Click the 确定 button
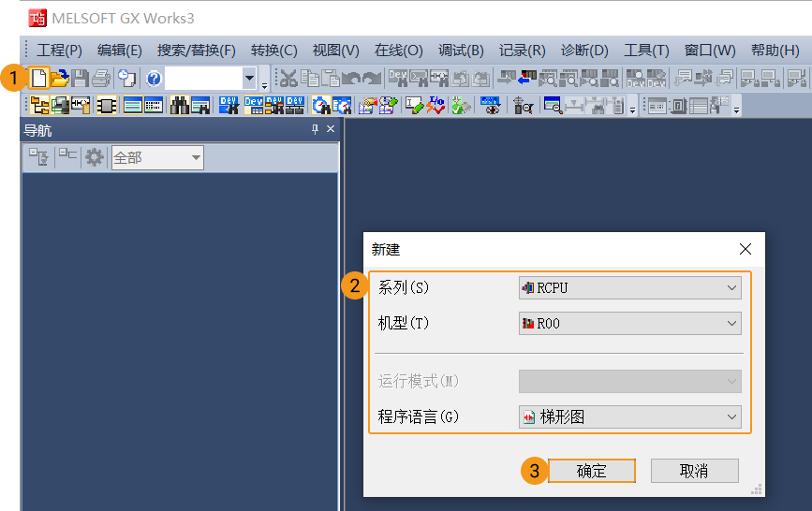 (591, 471)
